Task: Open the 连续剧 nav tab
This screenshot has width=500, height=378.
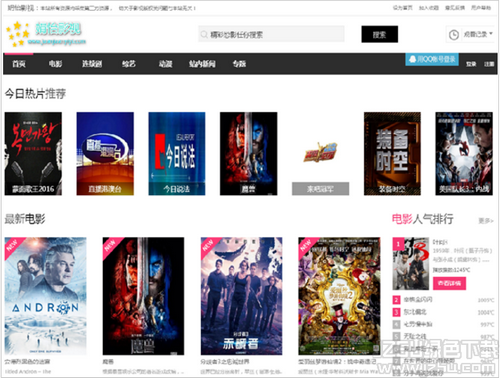Action: [x=92, y=64]
